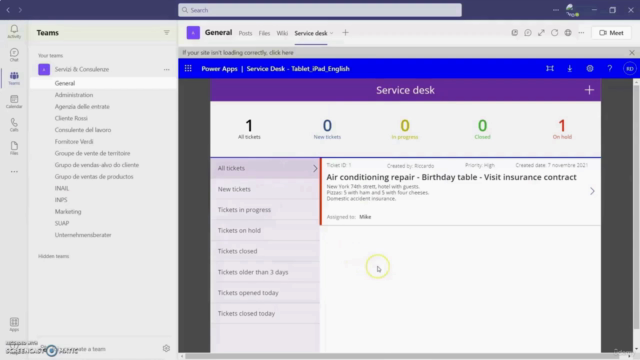Click the pop-out tab icon in header
The image size is (640, 360).
coord(515,33)
